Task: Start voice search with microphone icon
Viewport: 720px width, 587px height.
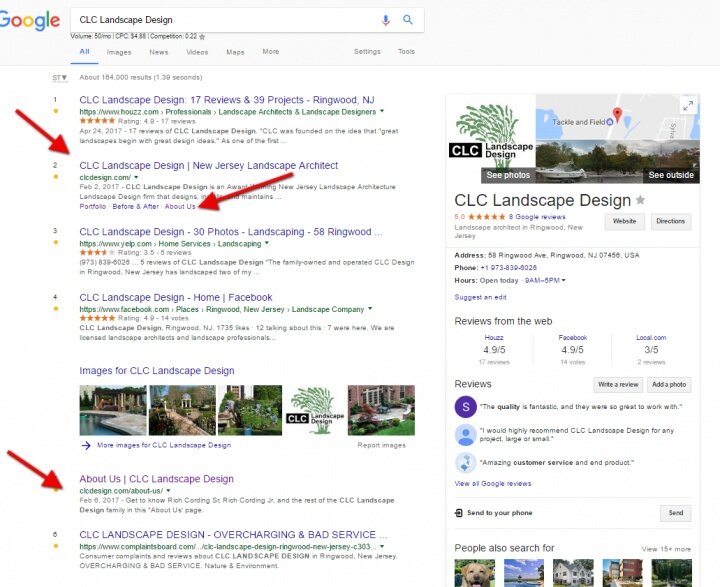Action: point(386,20)
